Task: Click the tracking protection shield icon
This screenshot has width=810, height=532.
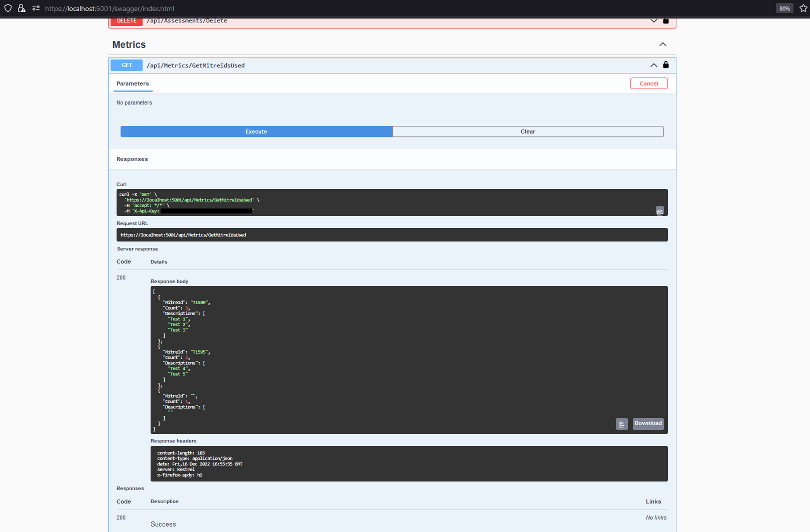Action: [8, 8]
